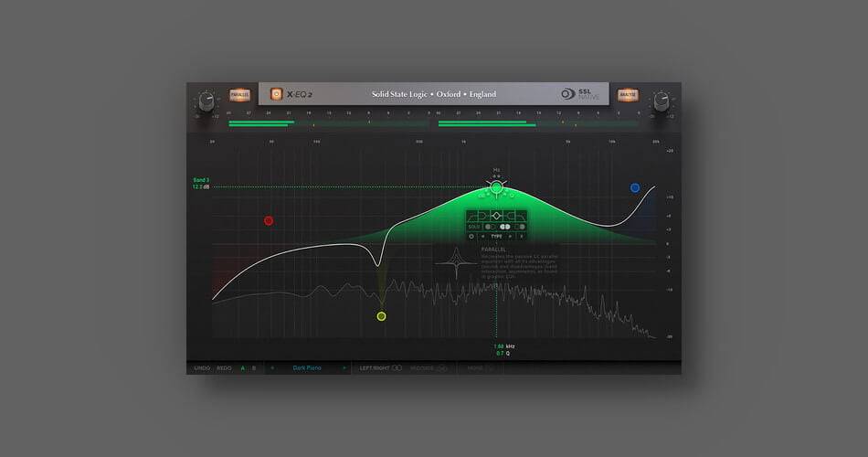Toggle the ANALYSE button
The image size is (868, 457).
pyautogui.click(x=628, y=95)
